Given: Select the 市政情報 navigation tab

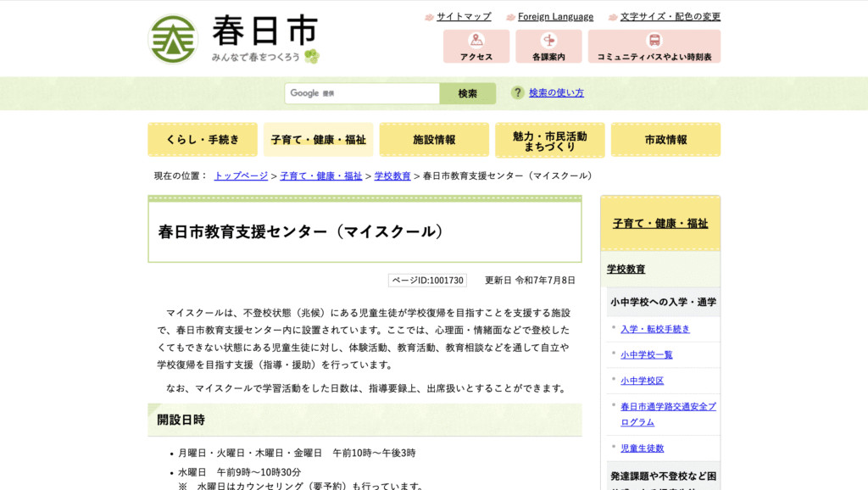Looking at the screenshot, I should (665, 140).
